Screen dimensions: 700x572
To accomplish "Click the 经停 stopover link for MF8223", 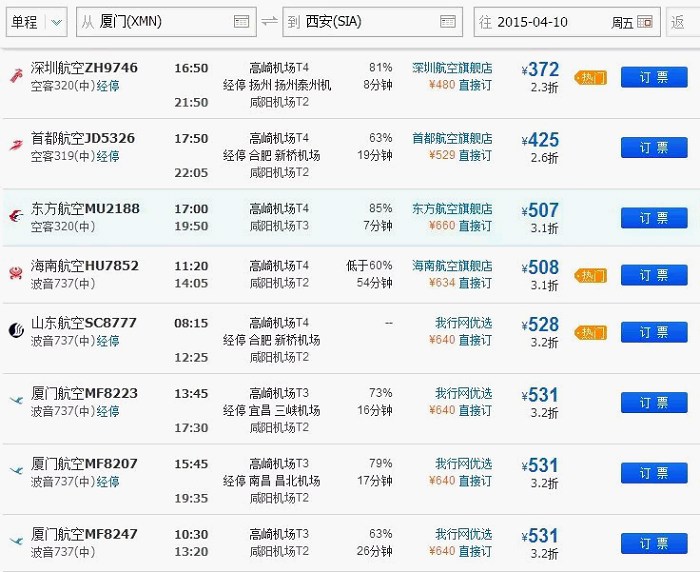I will click(x=108, y=411).
